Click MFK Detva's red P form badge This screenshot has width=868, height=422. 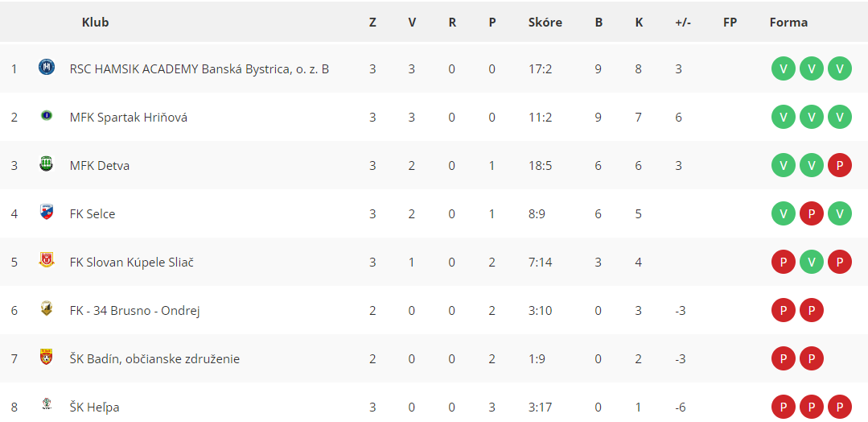pyautogui.click(x=840, y=166)
